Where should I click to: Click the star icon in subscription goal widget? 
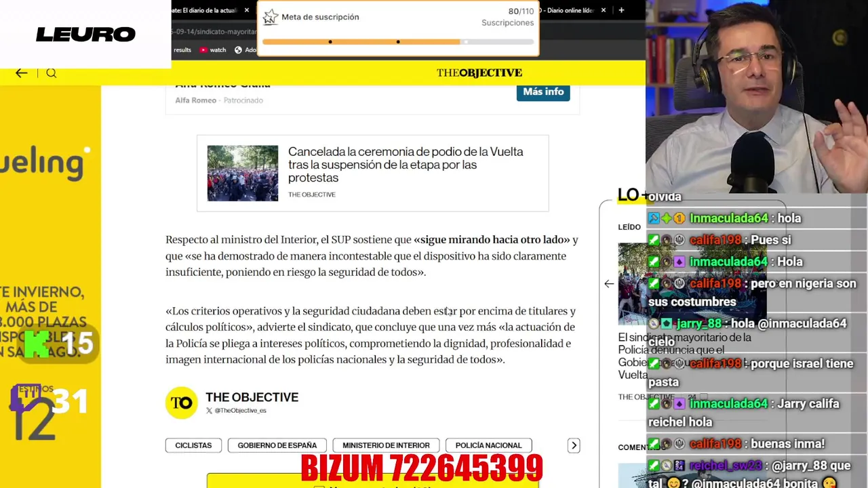[x=271, y=17]
